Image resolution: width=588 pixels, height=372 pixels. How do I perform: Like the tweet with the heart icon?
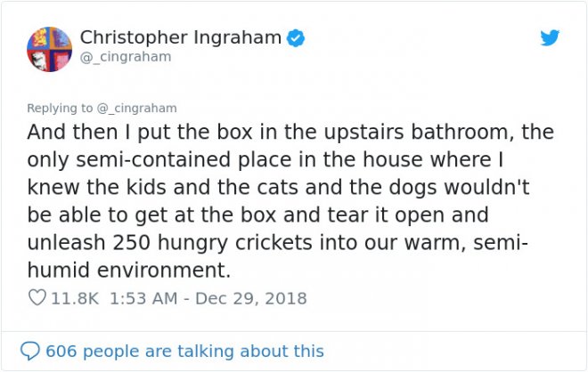(x=37, y=298)
